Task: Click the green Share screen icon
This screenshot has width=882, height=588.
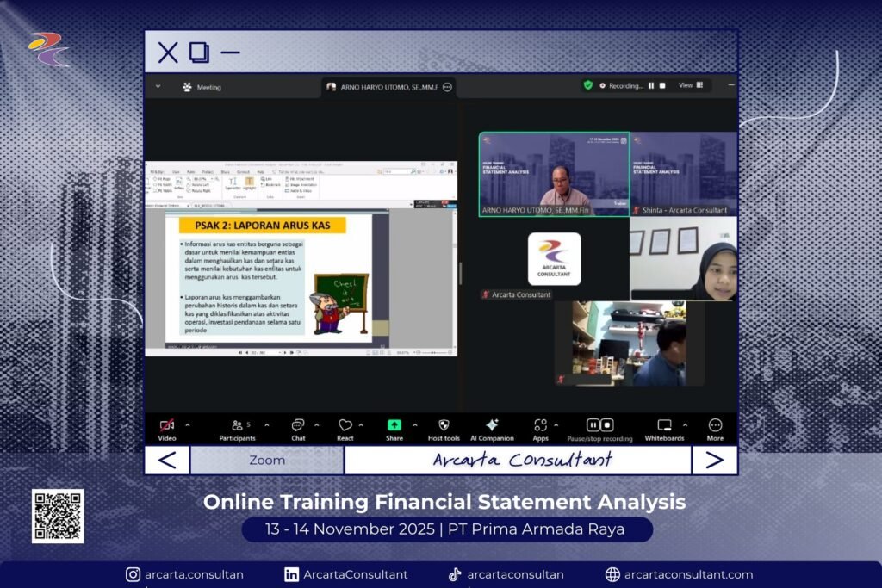Action: coord(394,425)
